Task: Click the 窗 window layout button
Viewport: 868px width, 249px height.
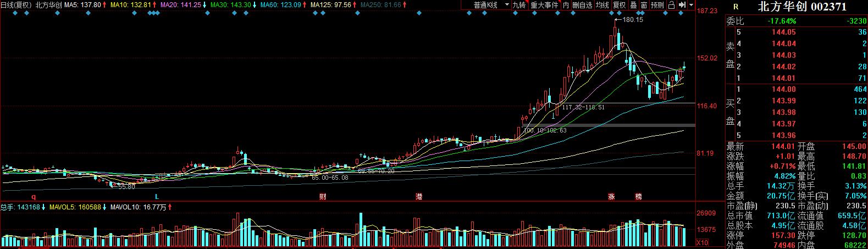Action: [x=644, y=5]
